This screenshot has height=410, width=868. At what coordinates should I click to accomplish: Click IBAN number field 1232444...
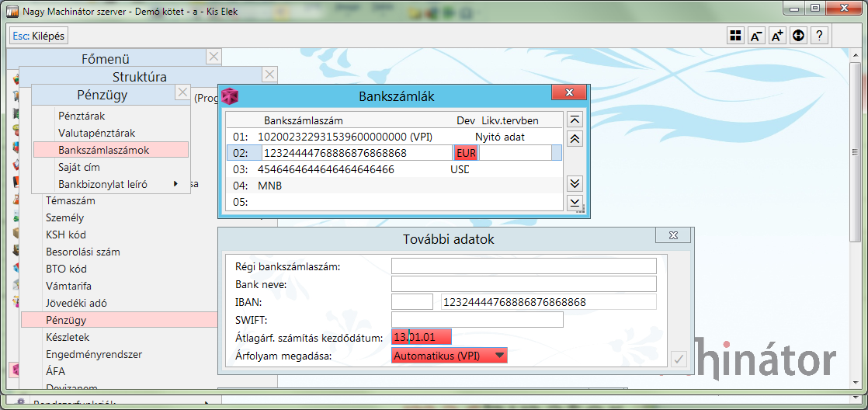(549, 301)
